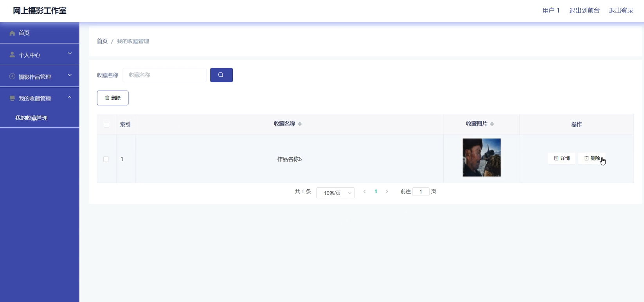Expand the 个人中心 sidebar menu
Image resolution: width=644 pixels, height=302 pixels.
click(x=40, y=54)
